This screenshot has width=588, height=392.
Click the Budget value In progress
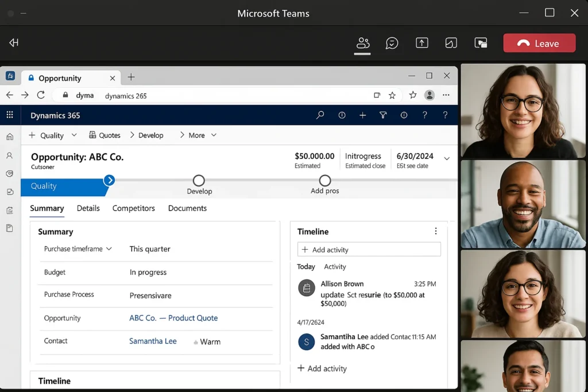click(148, 273)
